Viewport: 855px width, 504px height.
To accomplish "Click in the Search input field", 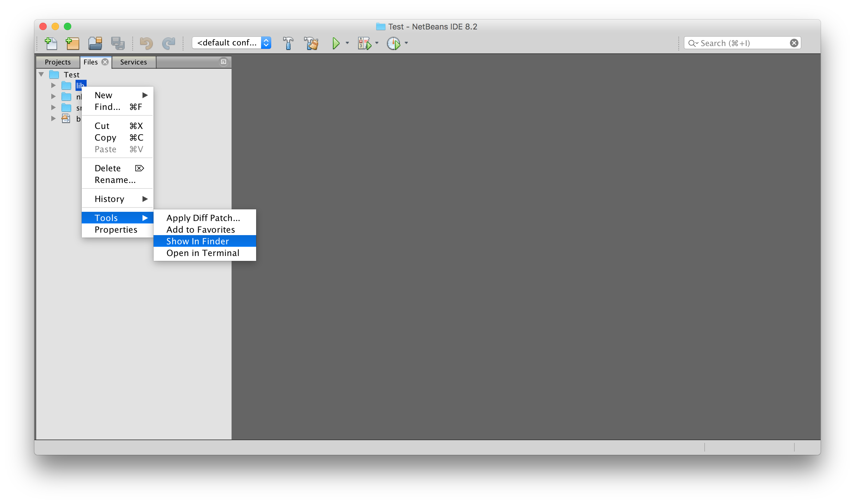I will coord(743,43).
